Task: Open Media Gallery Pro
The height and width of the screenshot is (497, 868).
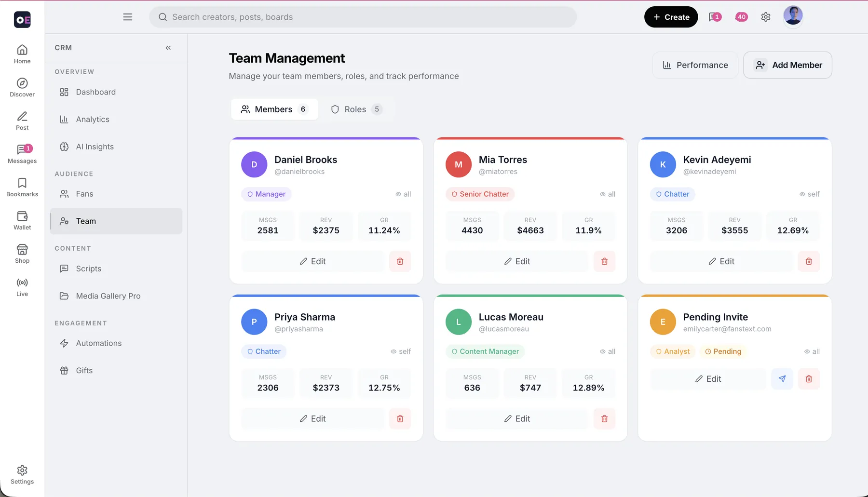Action: click(116, 296)
